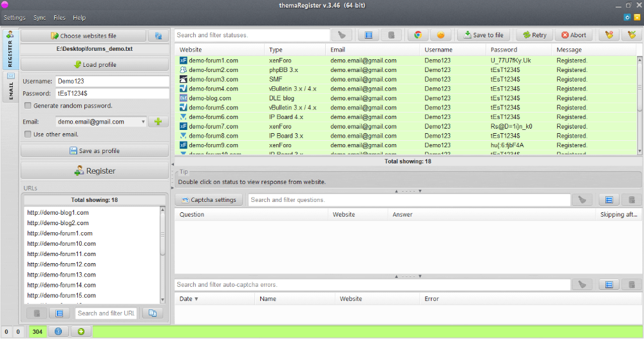Click select-all list icon in questions toolbar
644x339 pixels.
coord(609,200)
